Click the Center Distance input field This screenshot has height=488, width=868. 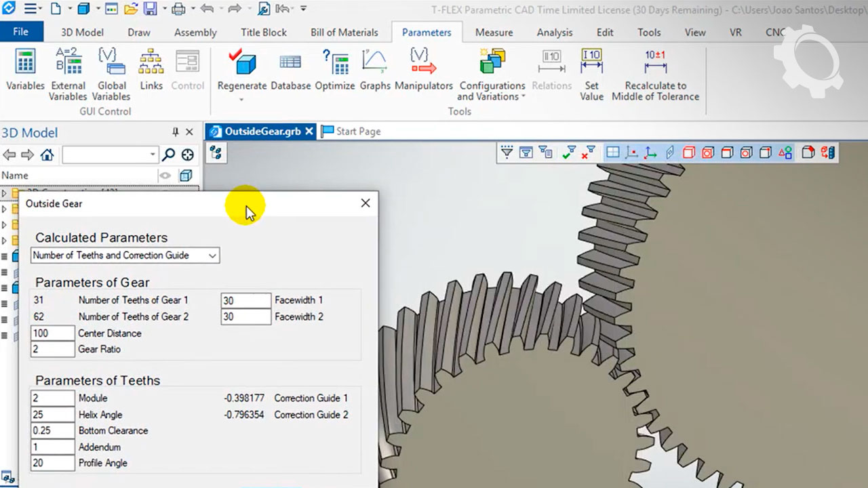point(53,333)
